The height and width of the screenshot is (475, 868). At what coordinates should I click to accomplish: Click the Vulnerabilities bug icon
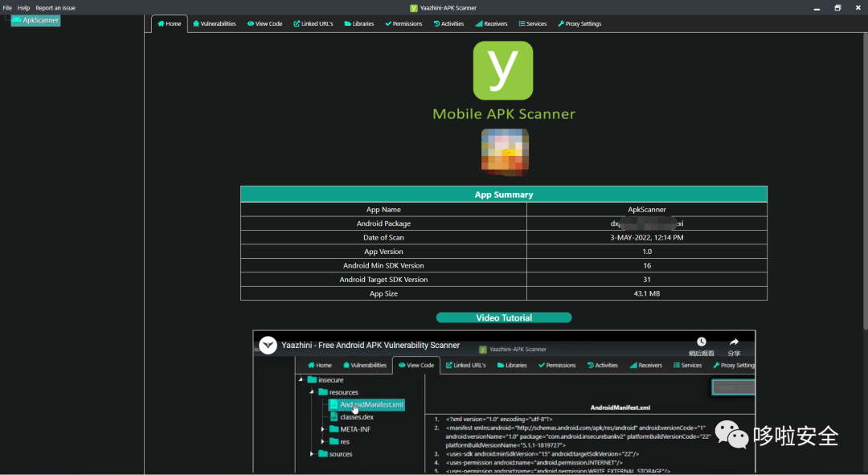[x=196, y=24]
